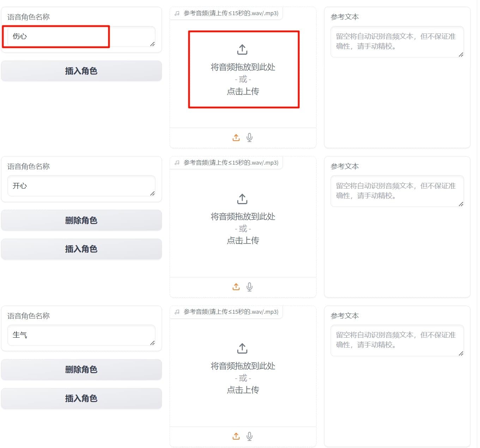480x448 pixels.
Task: Click 插入角色 button under 生气 role
Action: point(81,398)
